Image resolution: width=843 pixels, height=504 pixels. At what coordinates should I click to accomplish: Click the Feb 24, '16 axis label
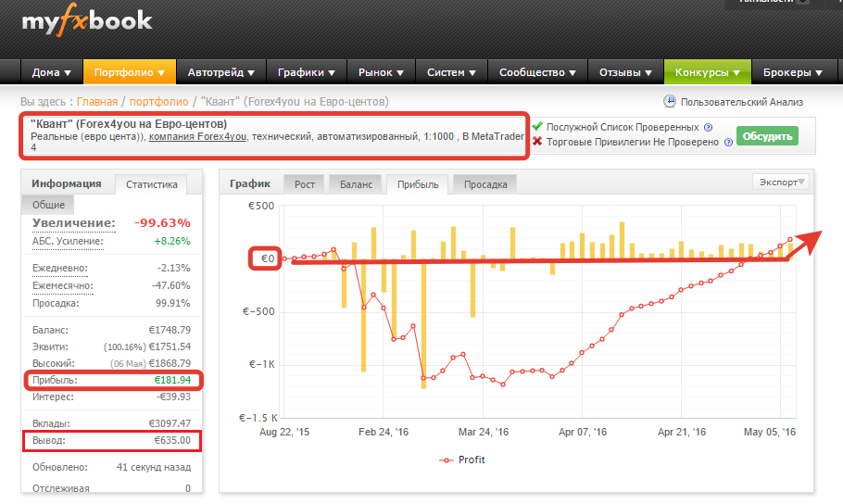pyautogui.click(x=384, y=432)
